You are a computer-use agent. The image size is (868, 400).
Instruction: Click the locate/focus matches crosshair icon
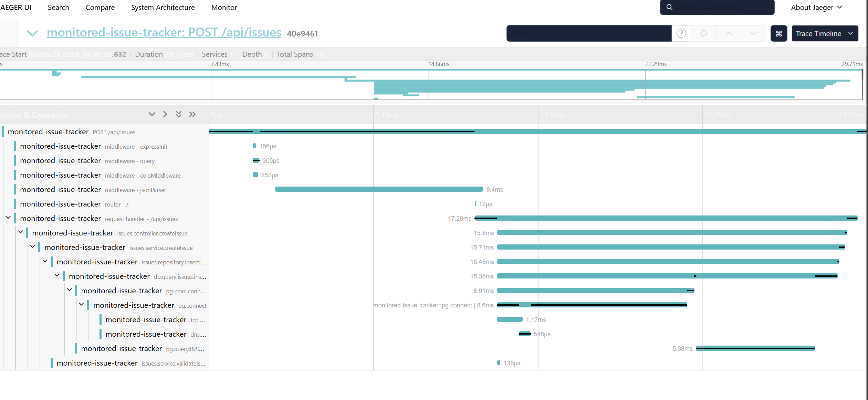704,33
